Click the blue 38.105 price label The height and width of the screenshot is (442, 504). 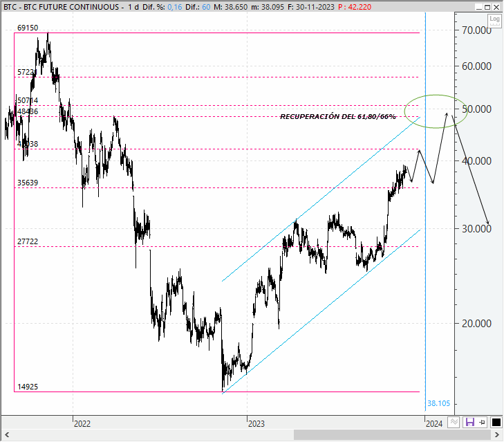[x=438, y=403]
